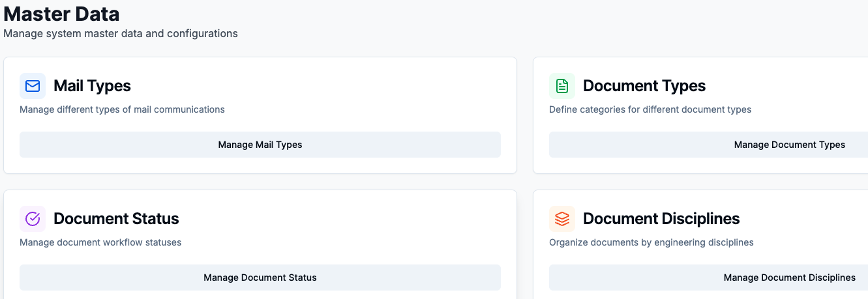868x299 pixels.
Task: Click 'Define categories for different document types' text
Action: pos(650,109)
